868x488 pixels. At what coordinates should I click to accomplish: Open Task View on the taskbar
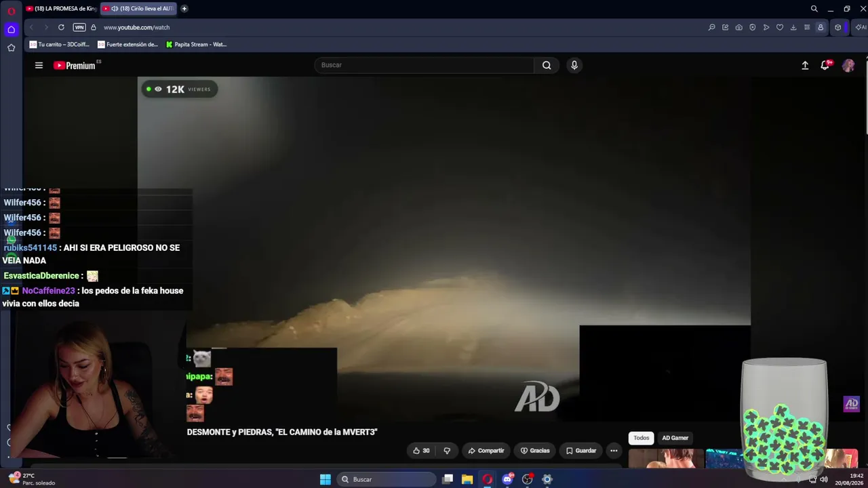(448, 479)
